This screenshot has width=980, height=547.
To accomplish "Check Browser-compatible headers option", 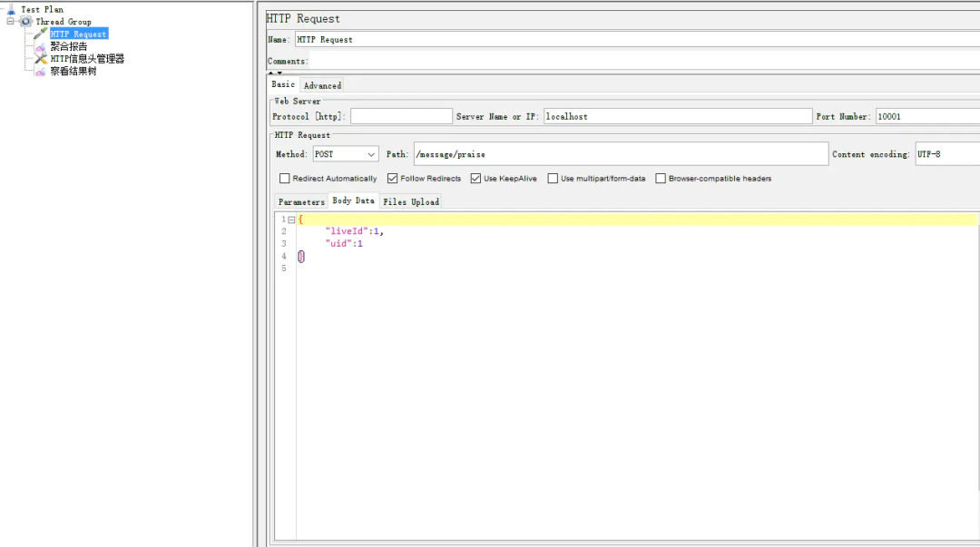I will tap(661, 178).
